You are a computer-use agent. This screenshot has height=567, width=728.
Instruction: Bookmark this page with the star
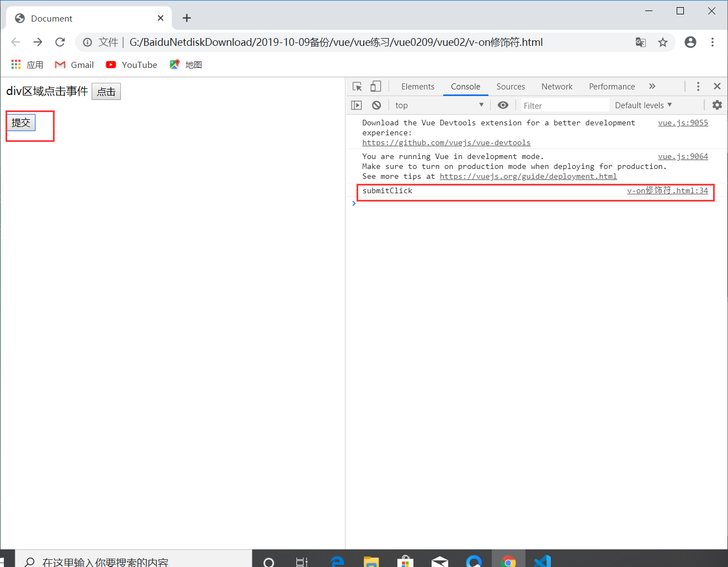[x=663, y=42]
